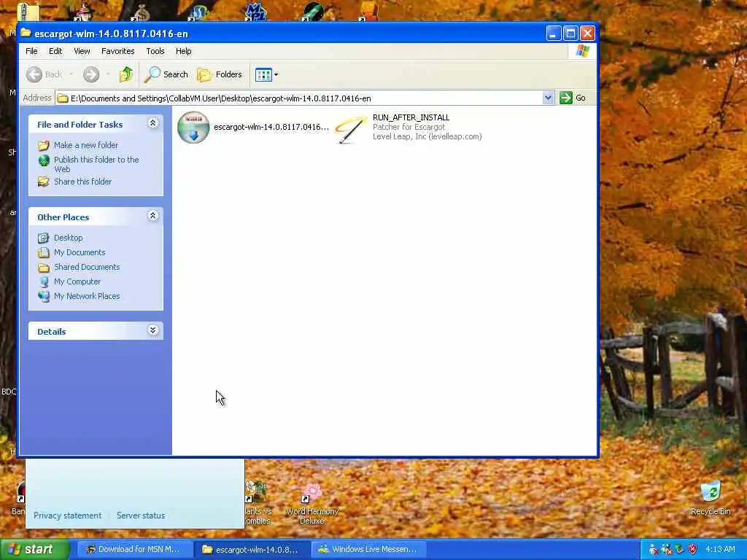The height and width of the screenshot is (560, 747).
Task: Open My Computer in Other Places
Action: tap(77, 281)
